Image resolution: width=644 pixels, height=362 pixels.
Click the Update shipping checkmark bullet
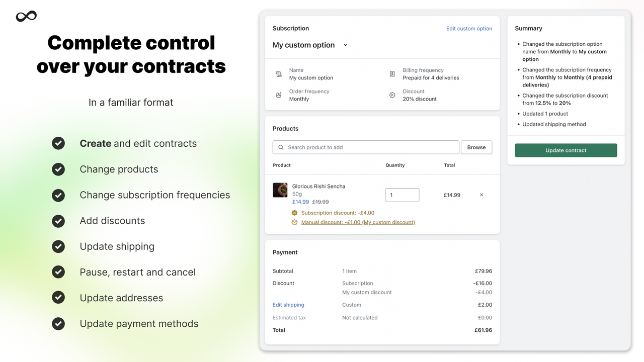[58, 246]
